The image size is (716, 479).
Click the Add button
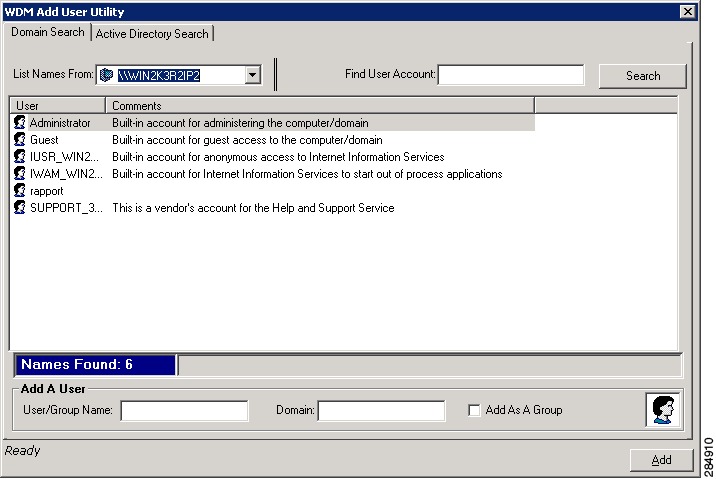pos(661,460)
